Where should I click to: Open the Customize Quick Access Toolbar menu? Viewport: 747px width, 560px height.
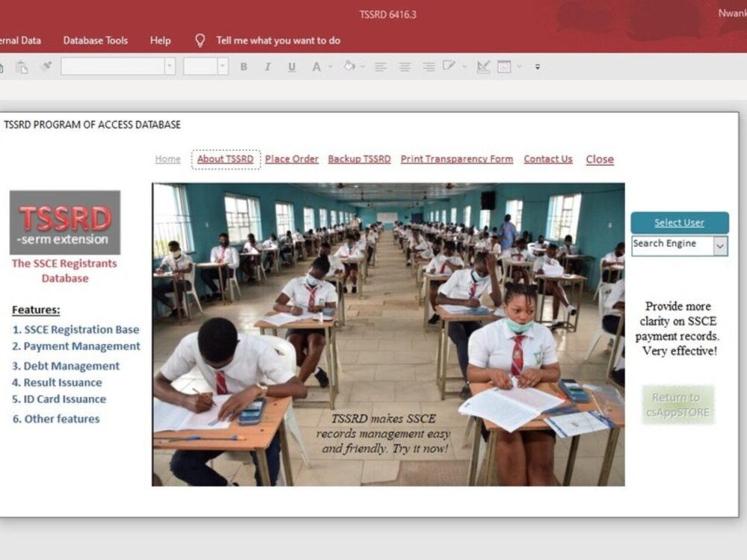(x=537, y=67)
